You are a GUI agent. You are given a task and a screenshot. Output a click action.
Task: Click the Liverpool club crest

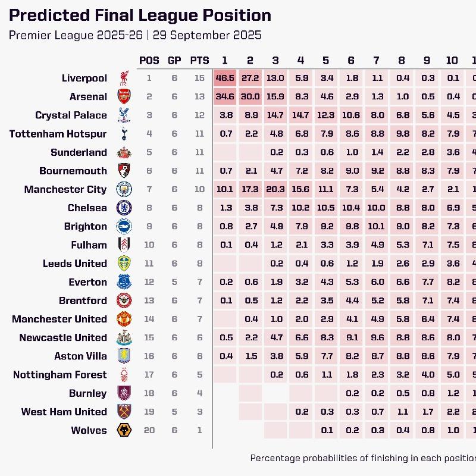pos(124,78)
